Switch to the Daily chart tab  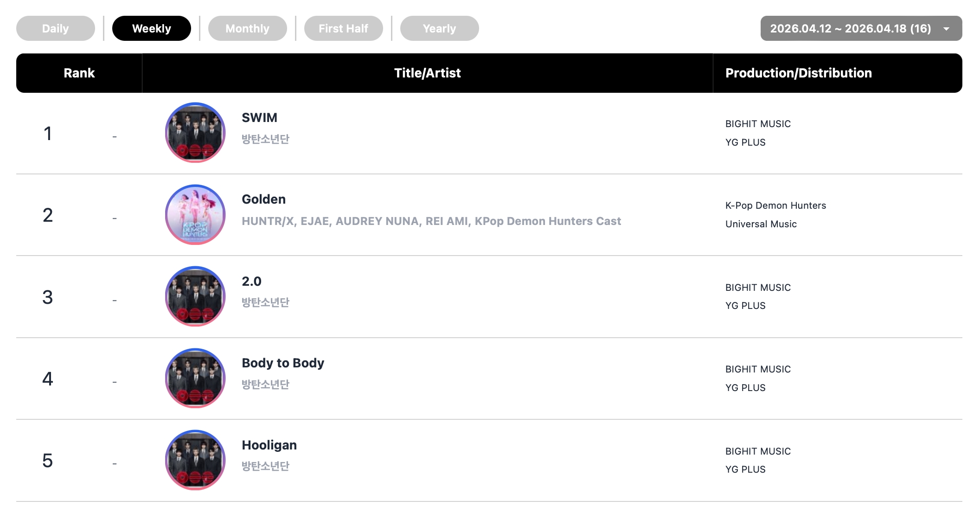pos(56,28)
